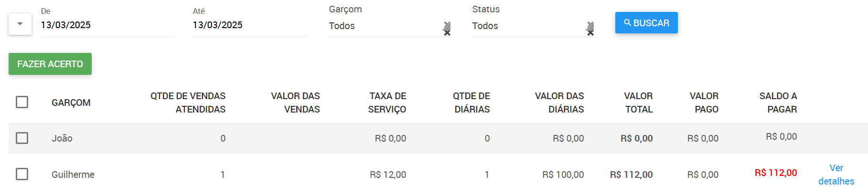Screen dimensions: 868x195
Task: Click the De date field
Action: click(x=107, y=25)
